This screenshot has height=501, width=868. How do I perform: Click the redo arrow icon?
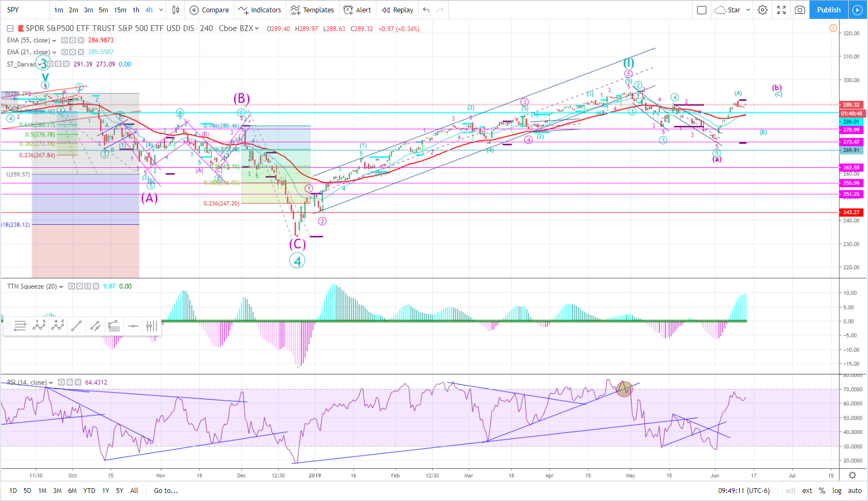tap(440, 10)
